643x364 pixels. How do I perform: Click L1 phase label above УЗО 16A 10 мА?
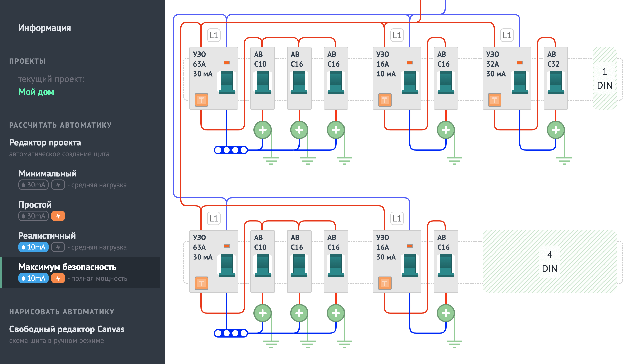point(397,35)
